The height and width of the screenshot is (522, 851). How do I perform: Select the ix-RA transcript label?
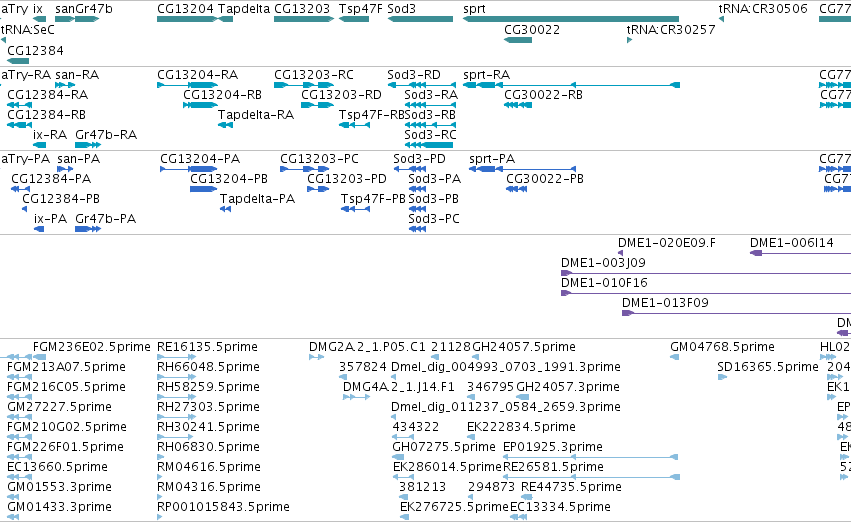pos(50,135)
